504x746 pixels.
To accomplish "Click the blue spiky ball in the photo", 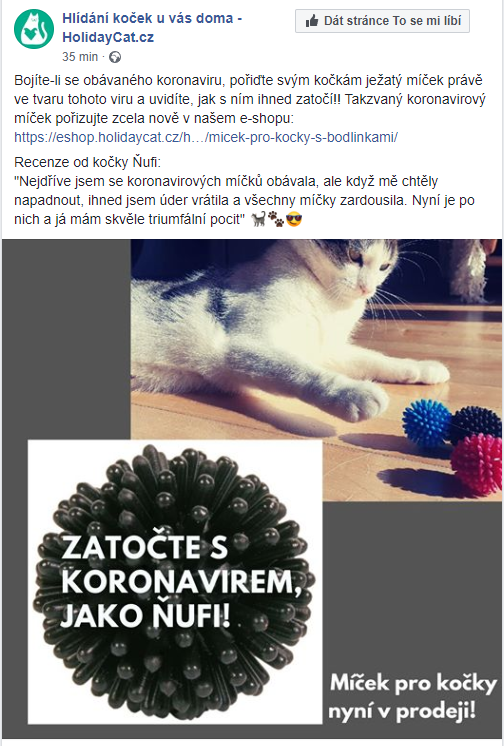I will click(x=426, y=423).
